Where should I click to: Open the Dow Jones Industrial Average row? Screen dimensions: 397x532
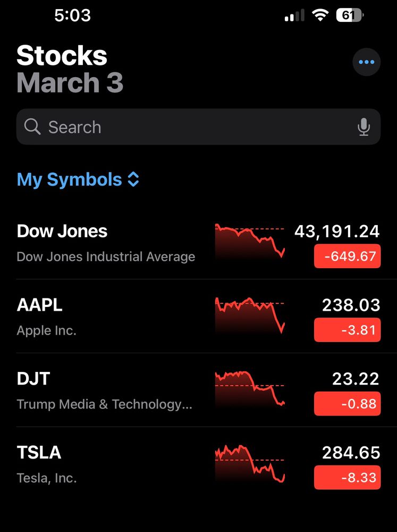tap(106, 243)
